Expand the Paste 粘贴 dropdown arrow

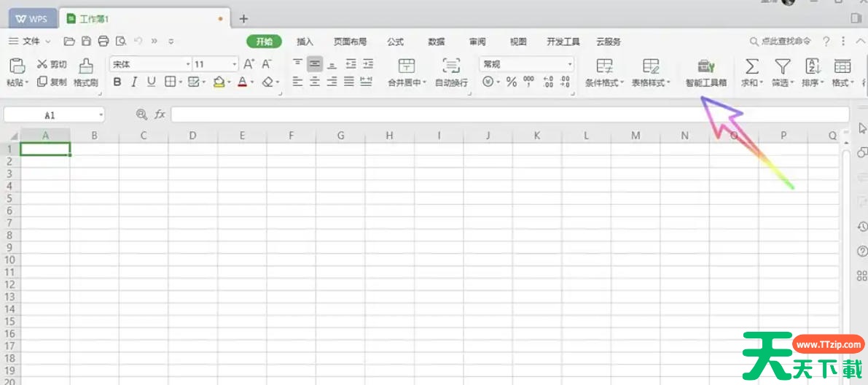pyautogui.click(x=27, y=82)
